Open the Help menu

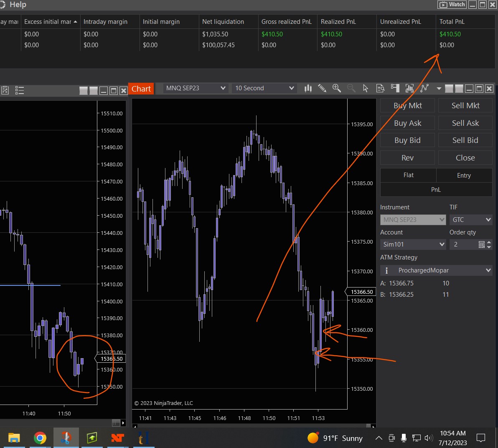tap(18, 5)
